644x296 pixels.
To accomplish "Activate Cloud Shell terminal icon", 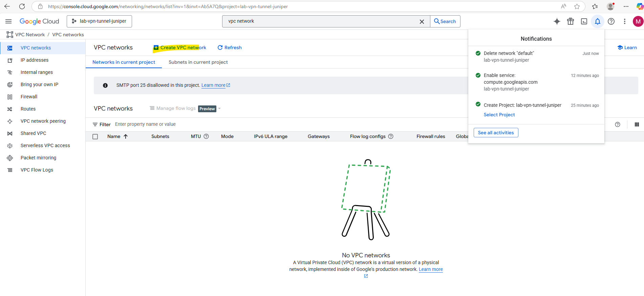I will 584,21.
